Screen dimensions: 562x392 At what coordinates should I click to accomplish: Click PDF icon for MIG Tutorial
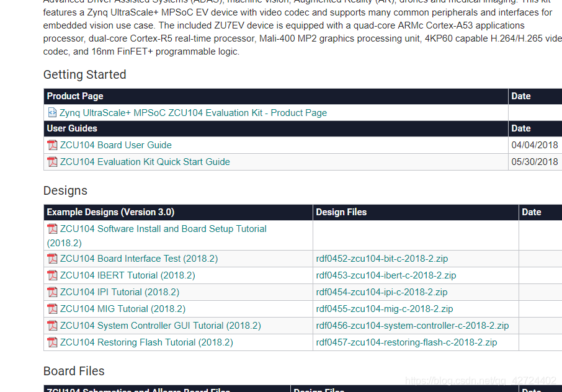[x=52, y=309]
